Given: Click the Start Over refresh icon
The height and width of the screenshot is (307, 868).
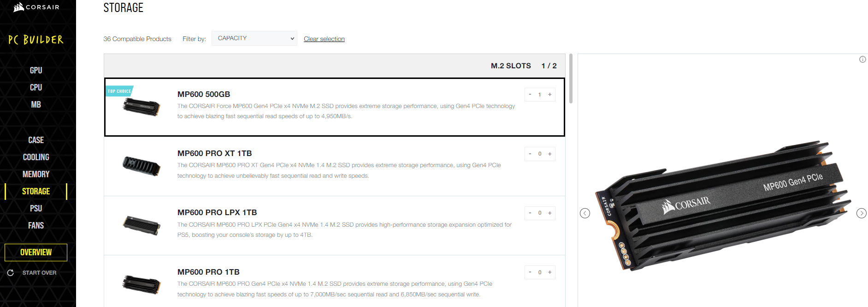Looking at the screenshot, I should tap(10, 273).
